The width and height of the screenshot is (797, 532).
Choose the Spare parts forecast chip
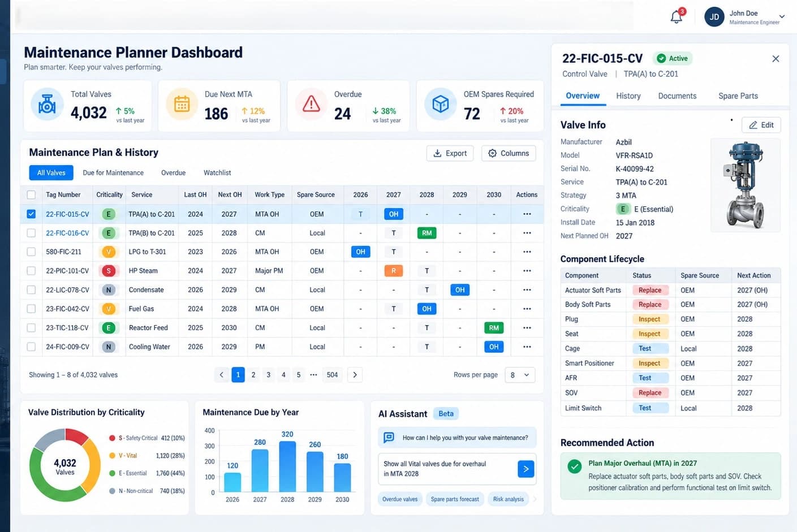click(x=455, y=499)
